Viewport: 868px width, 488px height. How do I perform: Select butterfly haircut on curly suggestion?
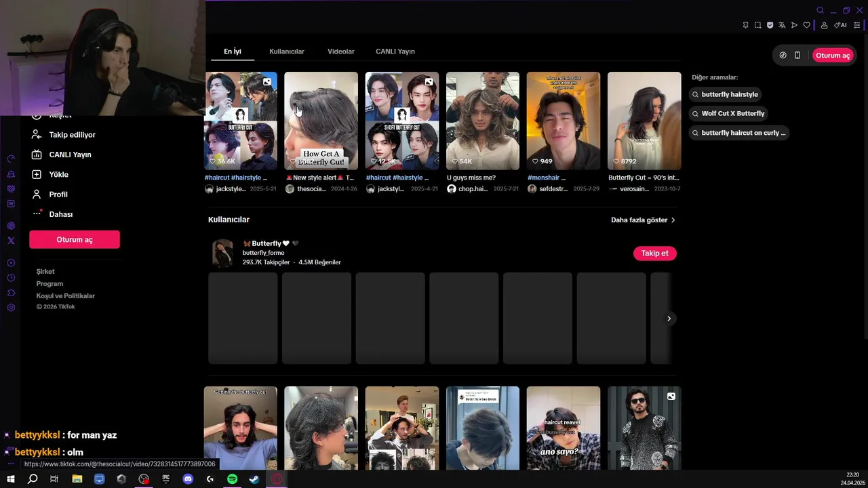[x=738, y=133]
